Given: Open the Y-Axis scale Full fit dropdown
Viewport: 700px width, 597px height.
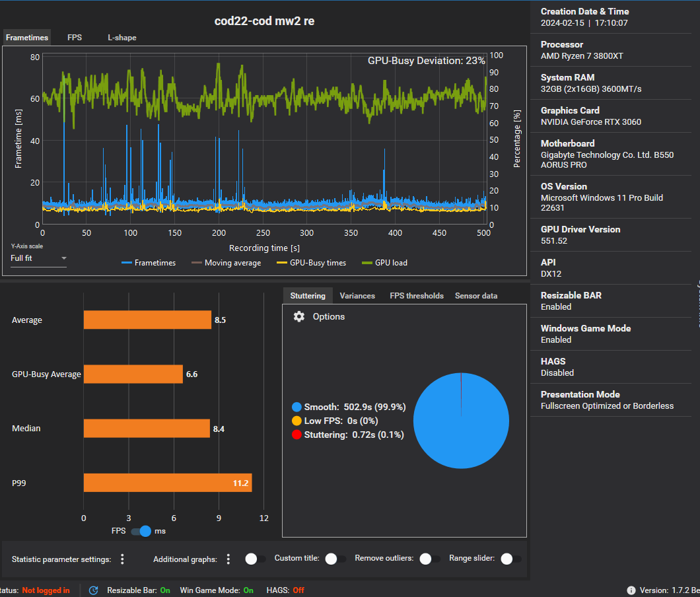Looking at the screenshot, I should pyautogui.click(x=38, y=258).
